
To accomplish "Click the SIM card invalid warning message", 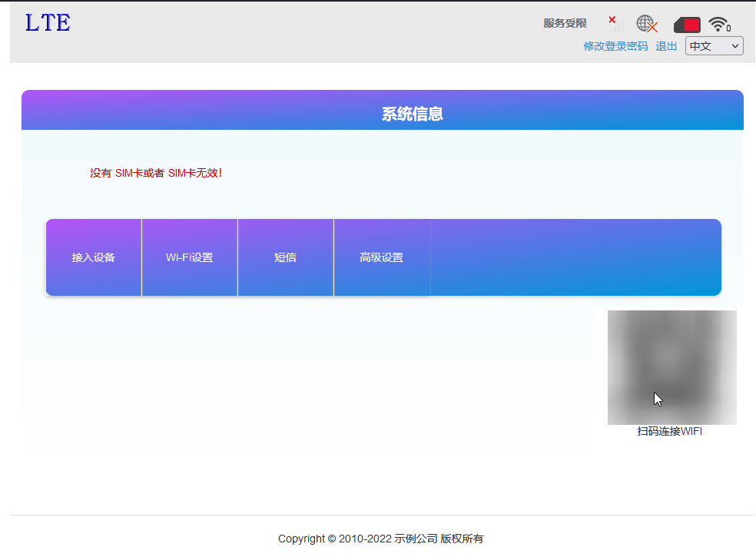I will click(156, 173).
